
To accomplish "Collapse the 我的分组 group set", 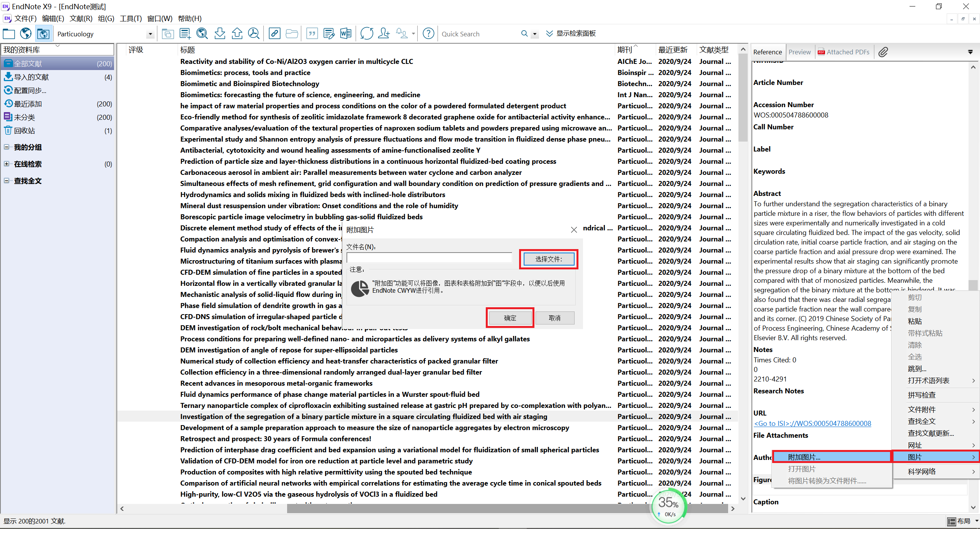I will pos(7,147).
